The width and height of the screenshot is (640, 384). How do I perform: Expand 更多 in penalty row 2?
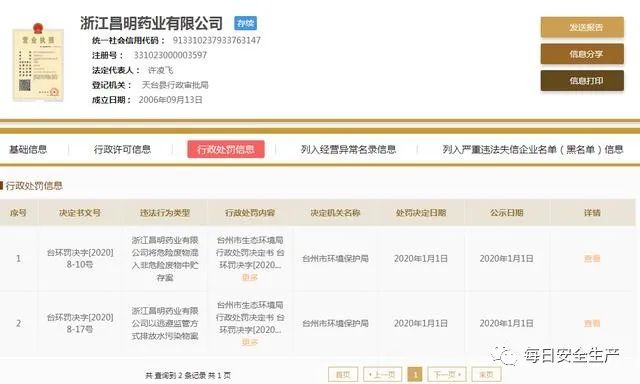coord(249,342)
